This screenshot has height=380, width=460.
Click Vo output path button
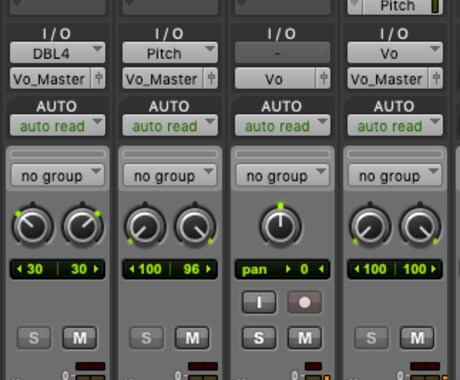pyautogui.click(x=275, y=79)
